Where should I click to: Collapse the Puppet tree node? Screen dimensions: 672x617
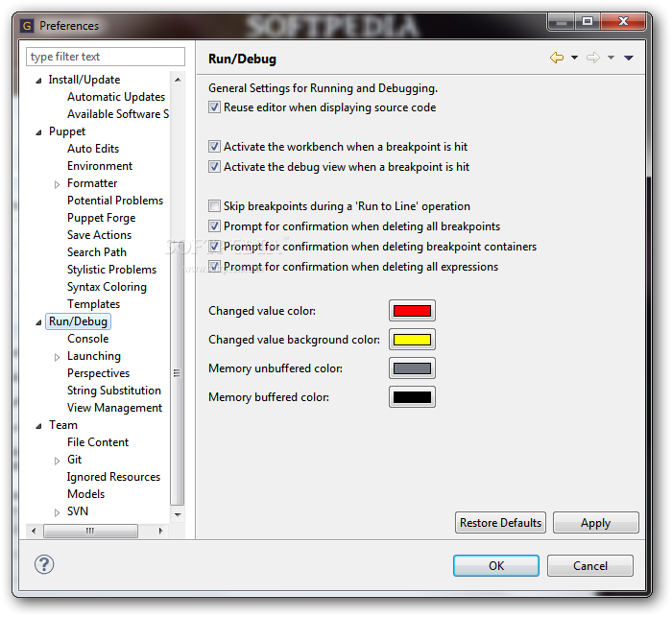click(38, 132)
